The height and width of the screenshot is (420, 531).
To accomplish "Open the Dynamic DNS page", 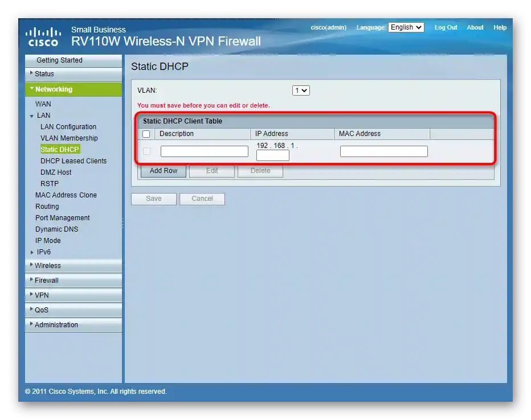I will click(56, 229).
